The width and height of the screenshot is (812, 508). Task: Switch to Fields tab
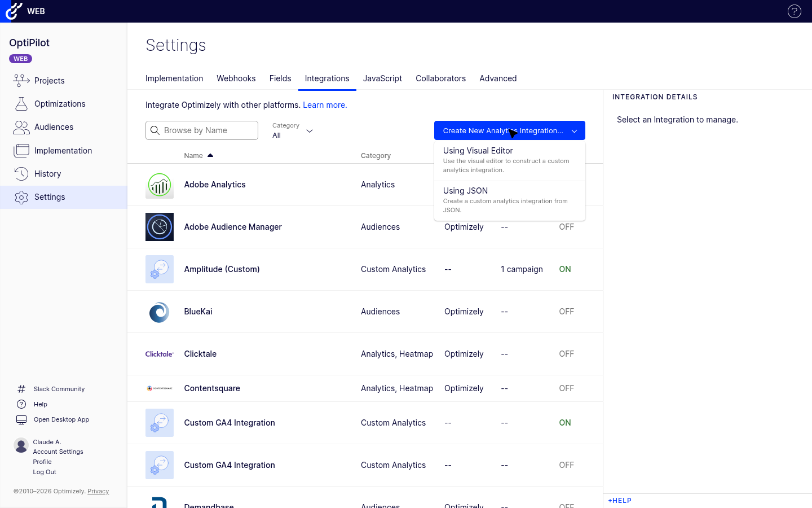click(280, 78)
